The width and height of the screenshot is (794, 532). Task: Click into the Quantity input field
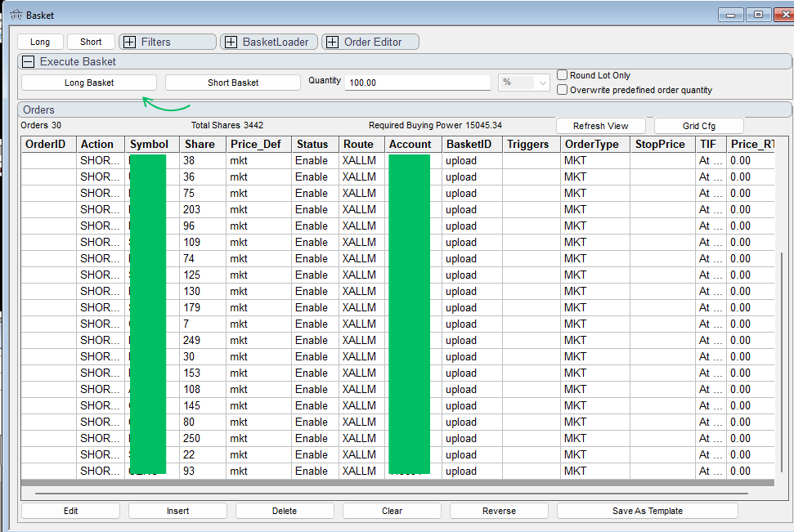click(418, 83)
